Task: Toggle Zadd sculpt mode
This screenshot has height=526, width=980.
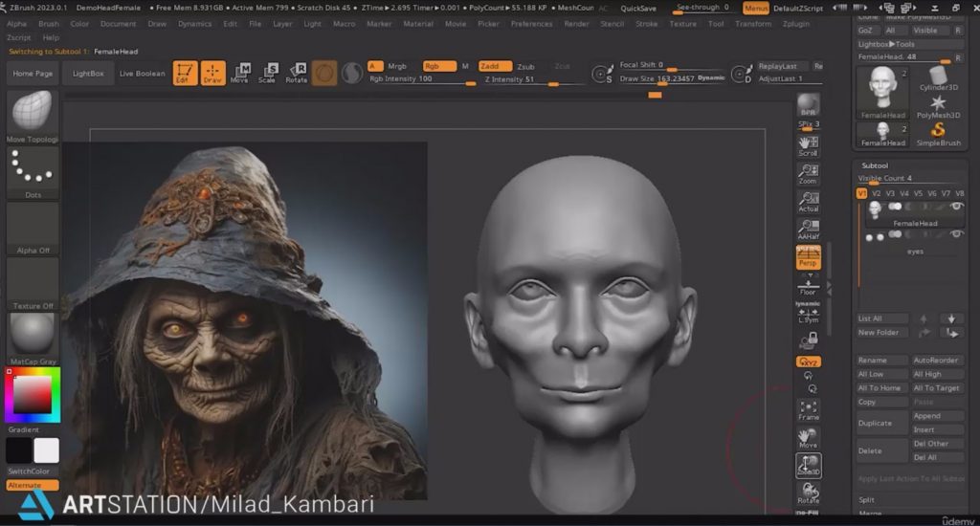Action: (495, 66)
